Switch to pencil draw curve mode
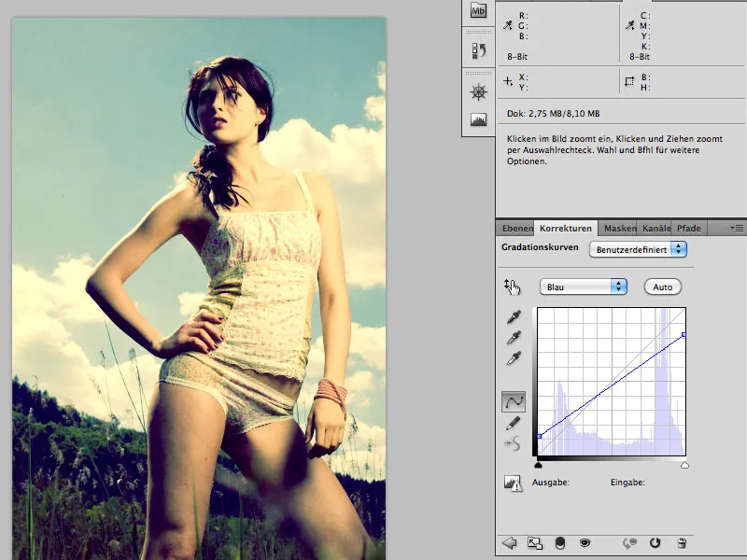 [x=513, y=423]
